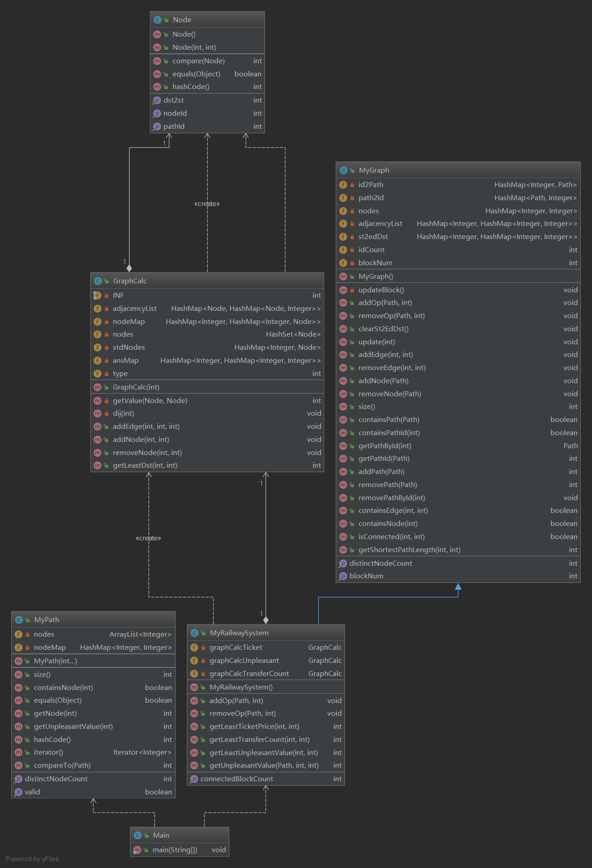The height and width of the screenshot is (868, 592).
Task: Click the property icon for dst2st
Action: (157, 100)
